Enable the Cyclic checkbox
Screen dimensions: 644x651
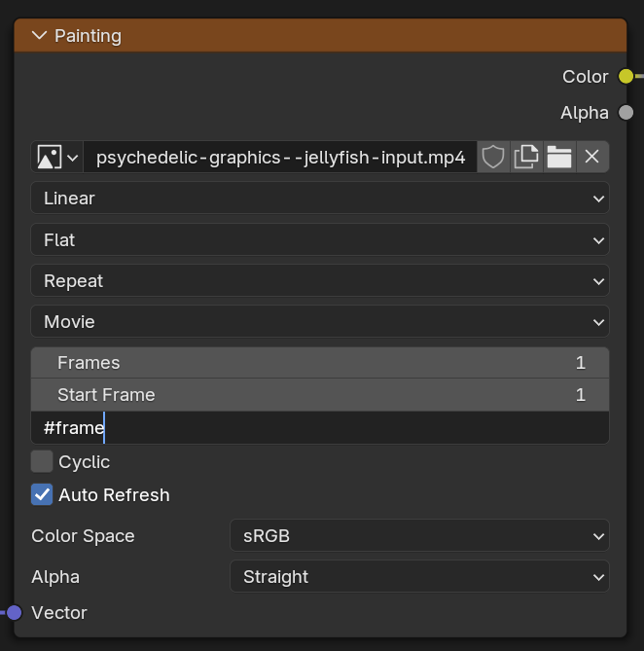[x=42, y=461]
